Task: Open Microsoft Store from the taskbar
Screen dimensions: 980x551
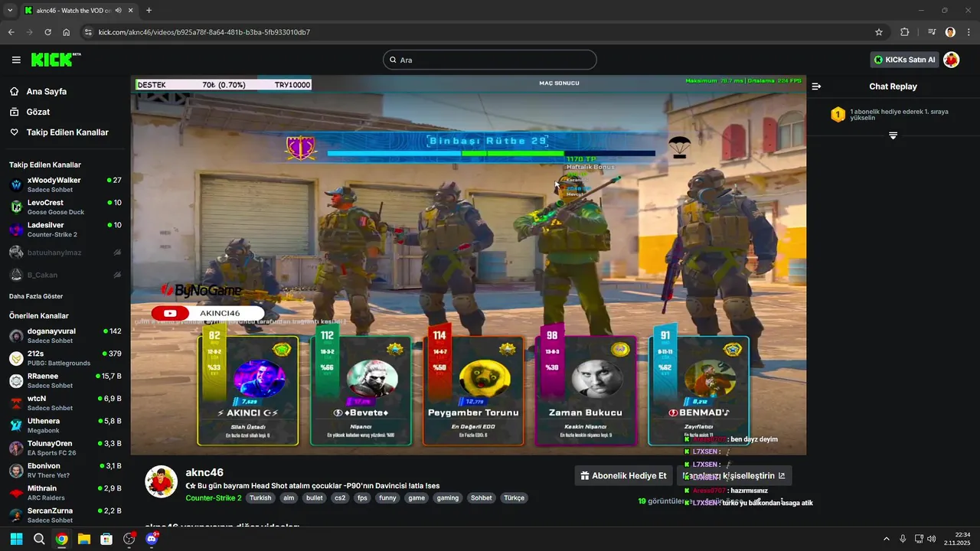Action: tap(106, 539)
